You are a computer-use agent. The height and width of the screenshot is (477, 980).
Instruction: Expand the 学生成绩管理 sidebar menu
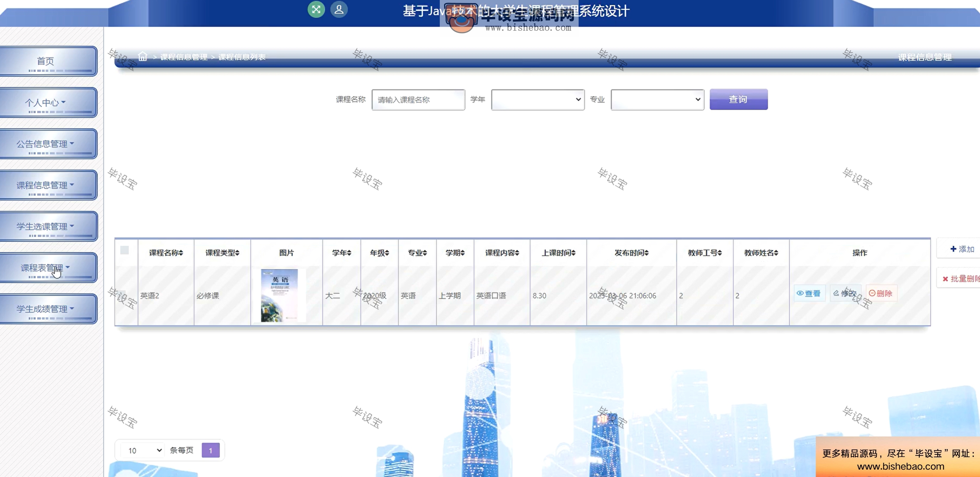[x=48, y=309]
